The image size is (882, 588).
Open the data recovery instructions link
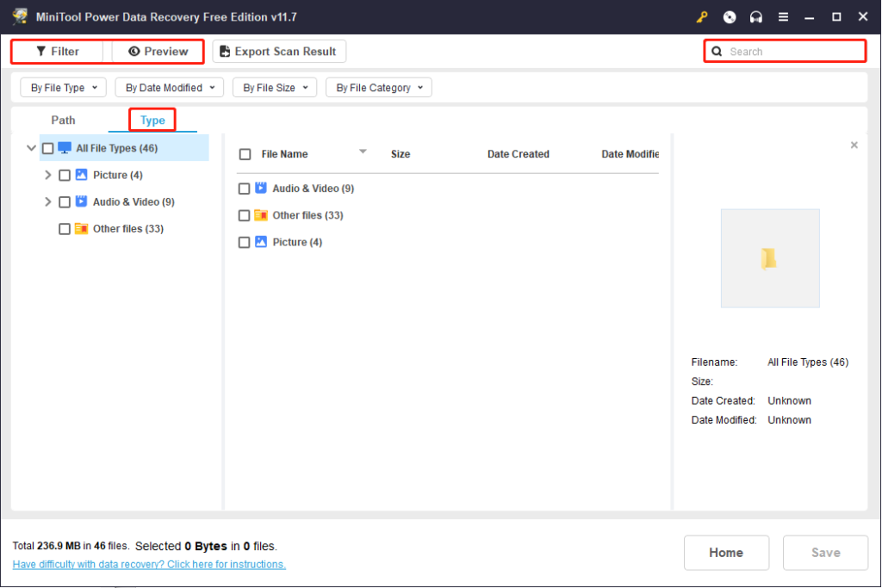tap(148, 564)
